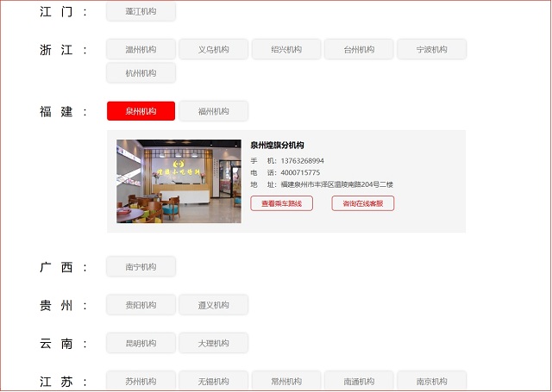The width and height of the screenshot is (552, 392).
Task: Select phone number 4000715775
Action: pyautogui.click(x=300, y=172)
